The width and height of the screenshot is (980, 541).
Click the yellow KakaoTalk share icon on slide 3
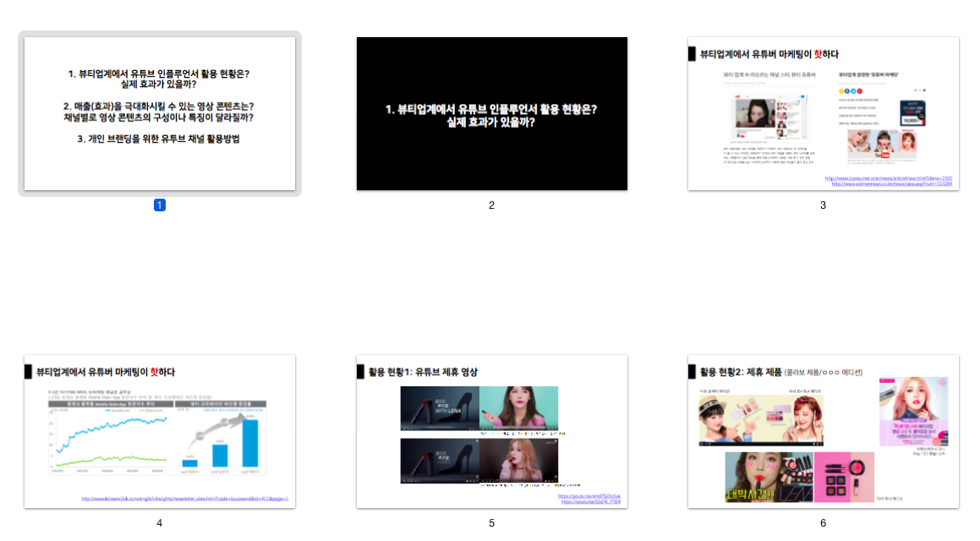[x=842, y=90]
